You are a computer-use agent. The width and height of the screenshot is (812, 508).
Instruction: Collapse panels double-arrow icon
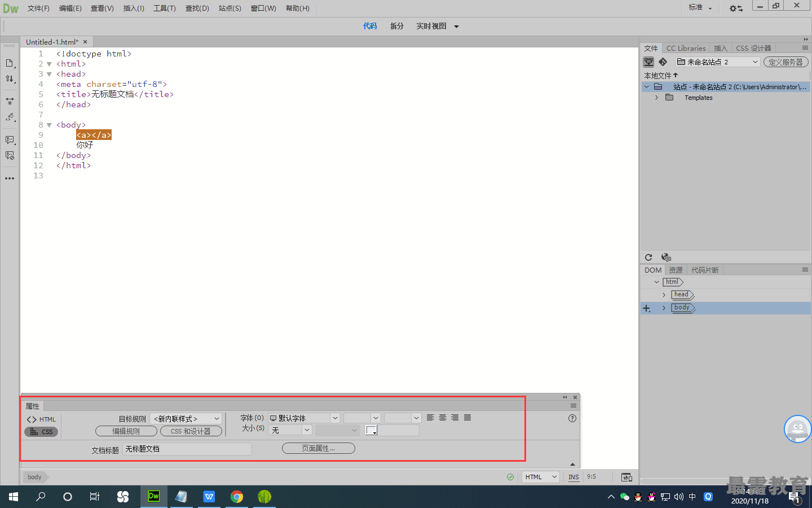tap(806, 39)
